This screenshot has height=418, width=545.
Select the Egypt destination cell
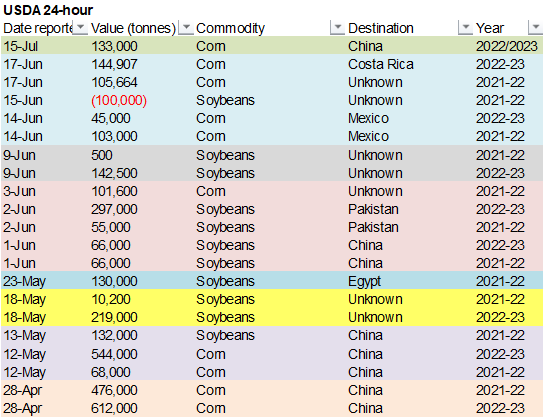(364, 281)
